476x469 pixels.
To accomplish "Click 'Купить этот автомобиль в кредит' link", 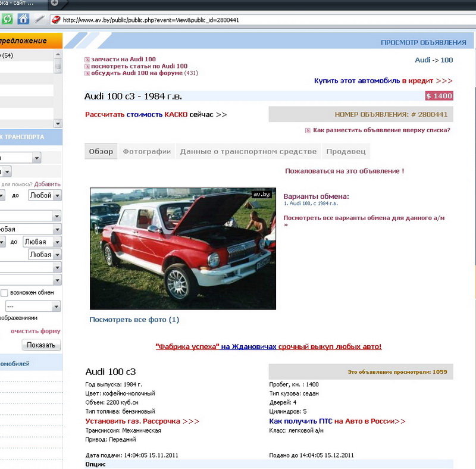I will 383,81.
